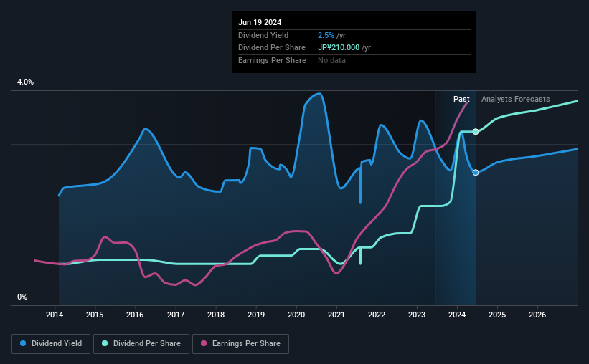Click the pink Earnings Per Share legend dot

(204, 343)
